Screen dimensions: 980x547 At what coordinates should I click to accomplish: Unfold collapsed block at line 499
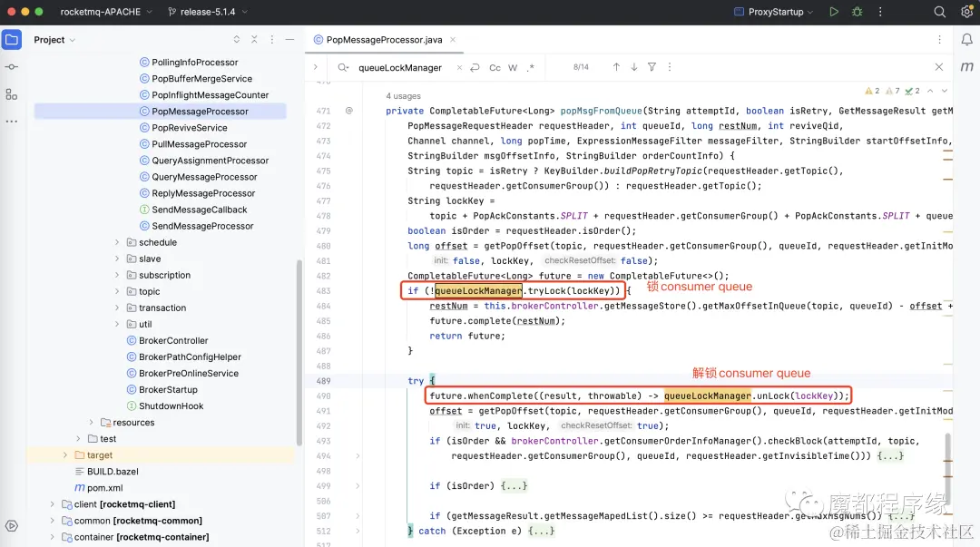pyautogui.click(x=358, y=485)
